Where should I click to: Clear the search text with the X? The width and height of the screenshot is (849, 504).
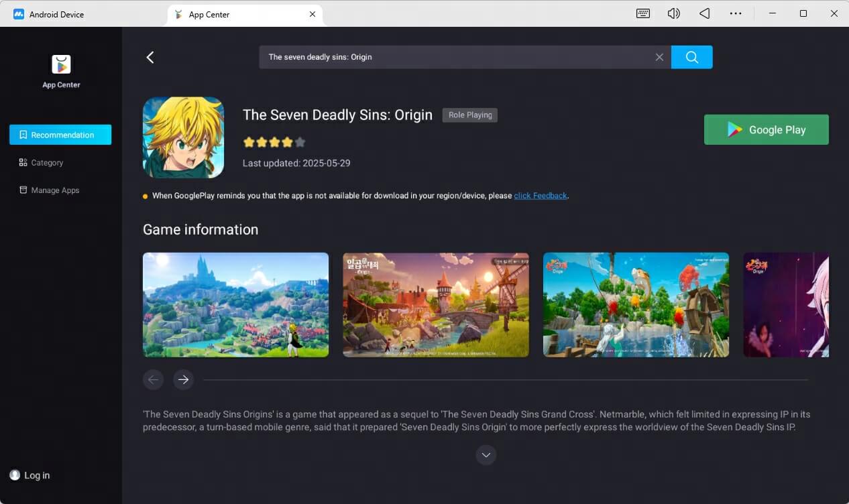click(x=659, y=57)
